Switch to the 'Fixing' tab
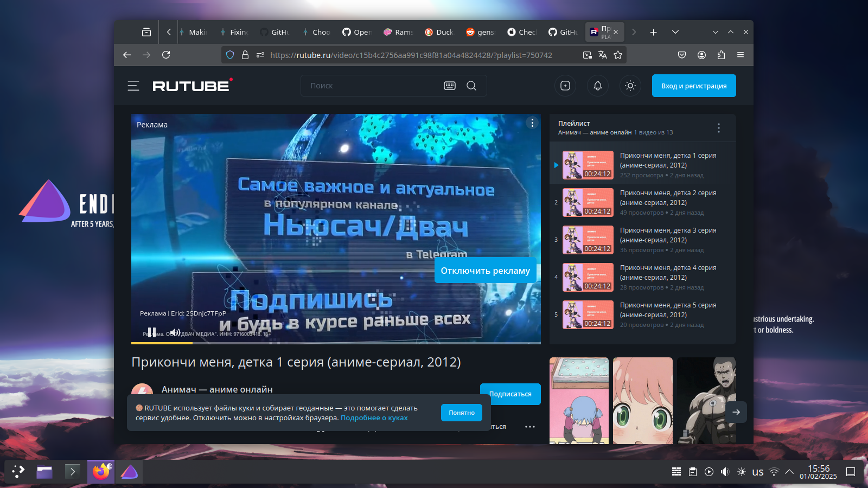Image resolution: width=868 pixels, height=488 pixels. coord(234,32)
